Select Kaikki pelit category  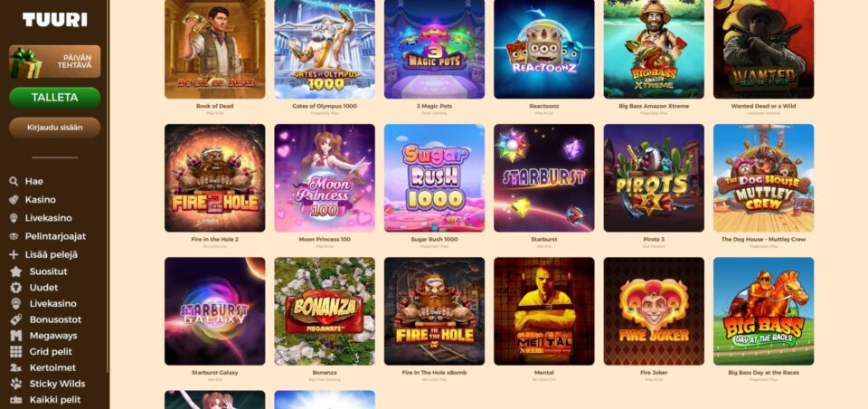coord(45,400)
